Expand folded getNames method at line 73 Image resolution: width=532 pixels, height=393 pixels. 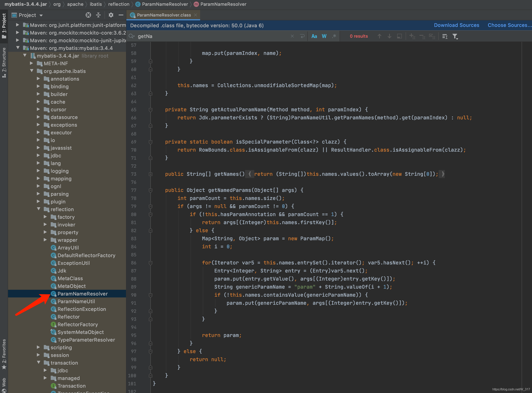click(x=150, y=174)
